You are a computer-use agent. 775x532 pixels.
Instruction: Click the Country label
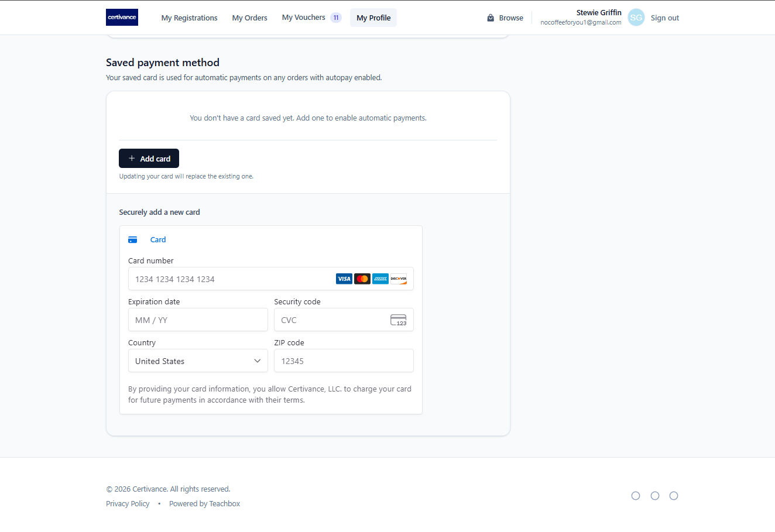tap(142, 343)
